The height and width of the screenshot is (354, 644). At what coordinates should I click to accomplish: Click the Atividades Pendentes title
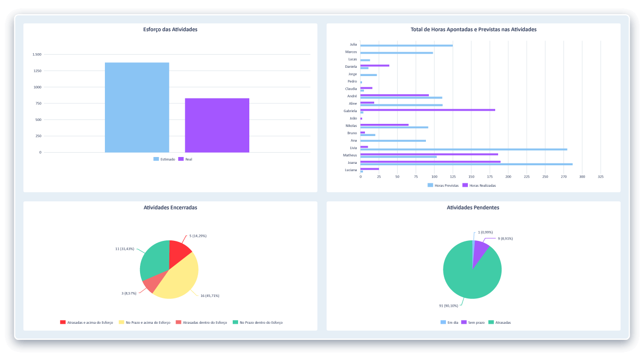point(473,207)
